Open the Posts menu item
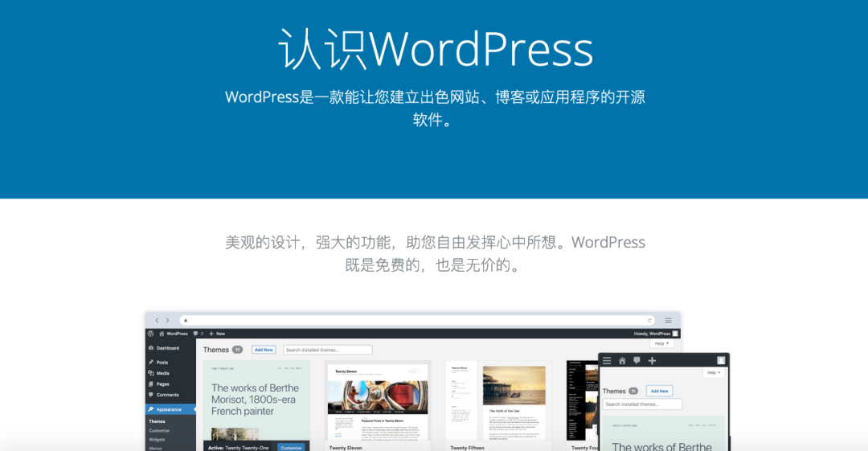 (x=162, y=363)
